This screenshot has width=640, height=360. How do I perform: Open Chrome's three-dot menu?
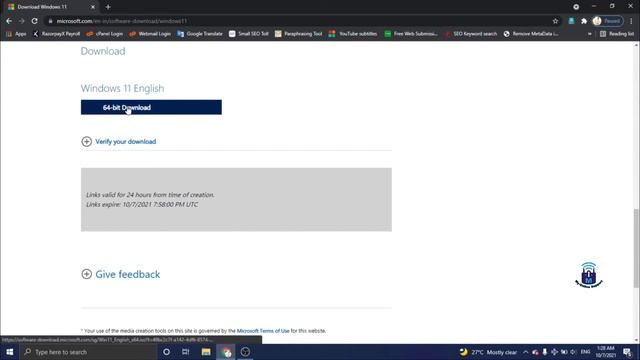coord(631,21)
